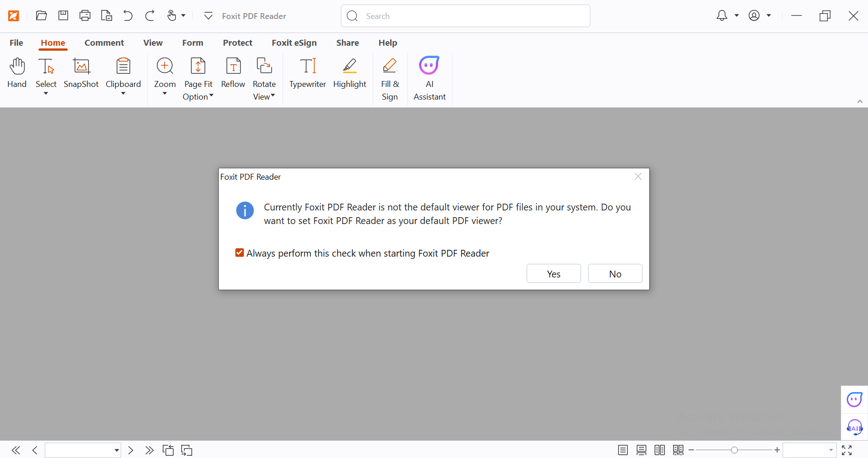
Task: Click the zoom slider handle
Action: click(x=734, y=450)
